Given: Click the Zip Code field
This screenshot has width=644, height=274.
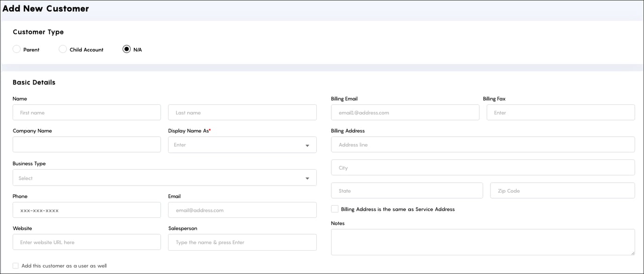Looking at the screenshot, I should tap(563, 190).
